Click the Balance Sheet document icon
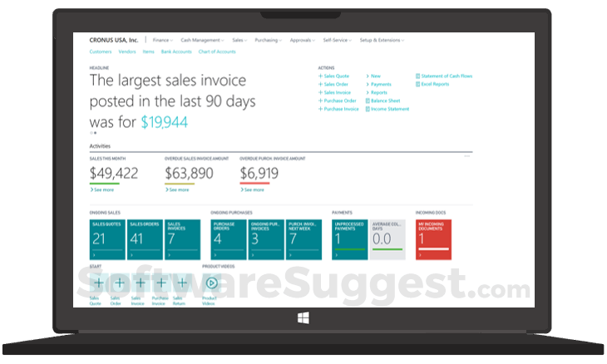 click(x=367, y=101)
